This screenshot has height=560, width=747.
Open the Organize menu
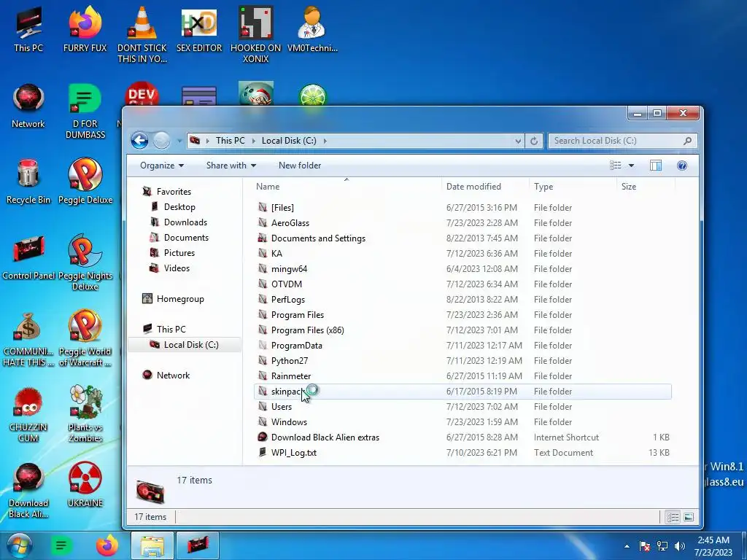pyautogui.click(x=162, y=166)
